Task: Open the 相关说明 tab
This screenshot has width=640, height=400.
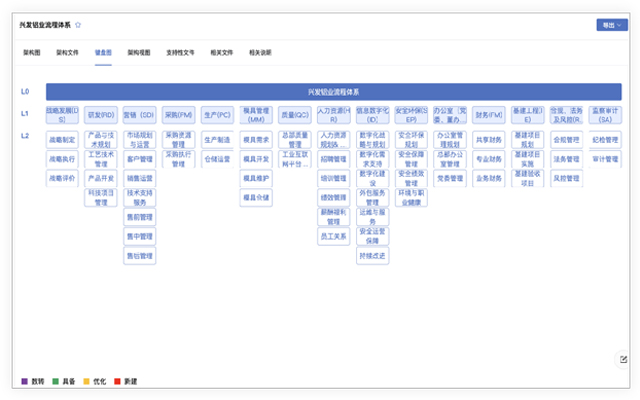Action: pos(260,52)
